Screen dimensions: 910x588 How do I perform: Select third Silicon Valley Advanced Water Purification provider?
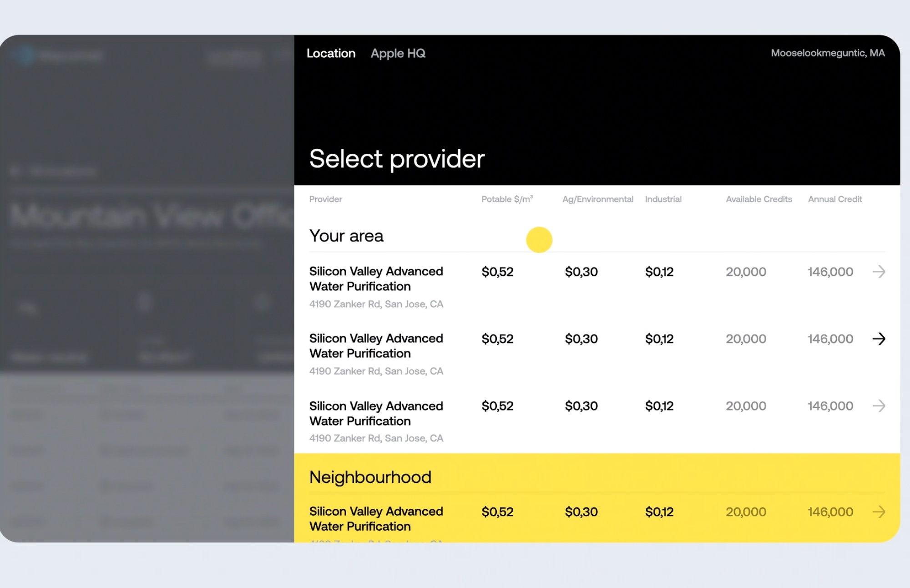376,413
